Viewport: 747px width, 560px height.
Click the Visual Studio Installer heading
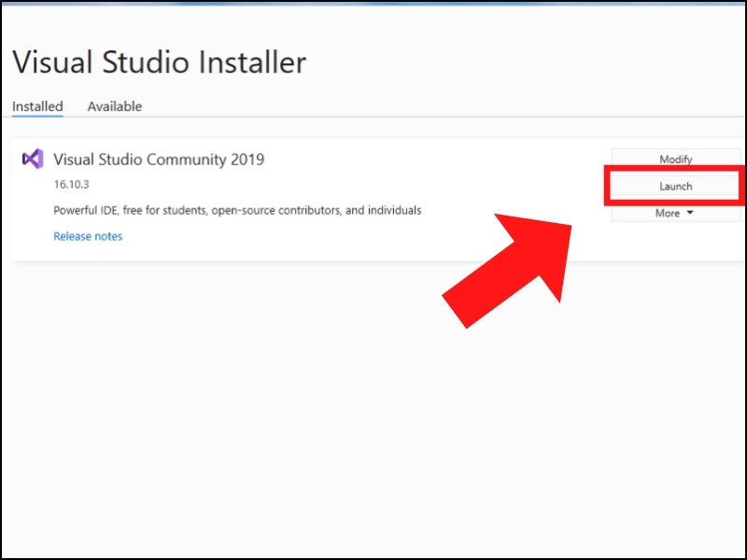coord(159,63)
